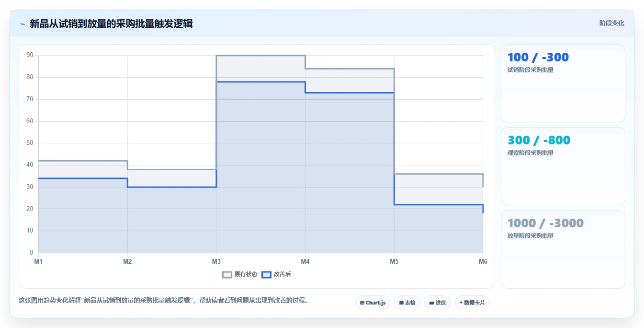Select the Chart.js tag

tap(373, 303)
